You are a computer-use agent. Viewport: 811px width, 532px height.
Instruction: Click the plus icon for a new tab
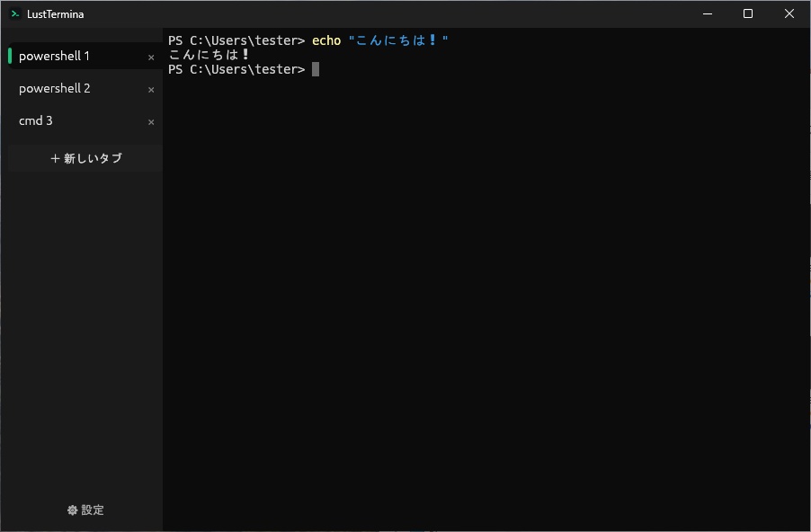[55, 158]
